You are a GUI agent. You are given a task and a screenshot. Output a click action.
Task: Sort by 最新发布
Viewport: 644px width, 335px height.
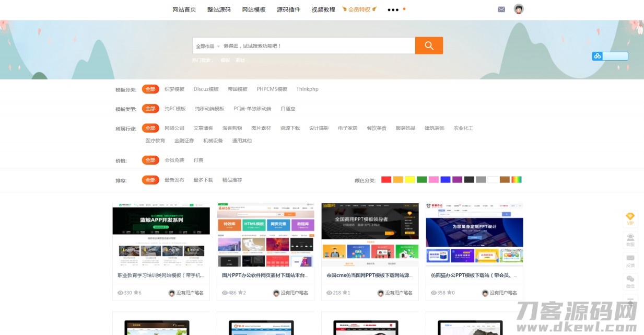pyautogui.click(x=174, y=180)
